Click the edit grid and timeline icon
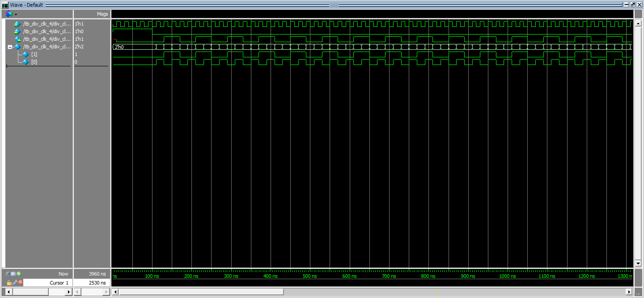This screenshot has width=644, height=298. coord(13,274)
